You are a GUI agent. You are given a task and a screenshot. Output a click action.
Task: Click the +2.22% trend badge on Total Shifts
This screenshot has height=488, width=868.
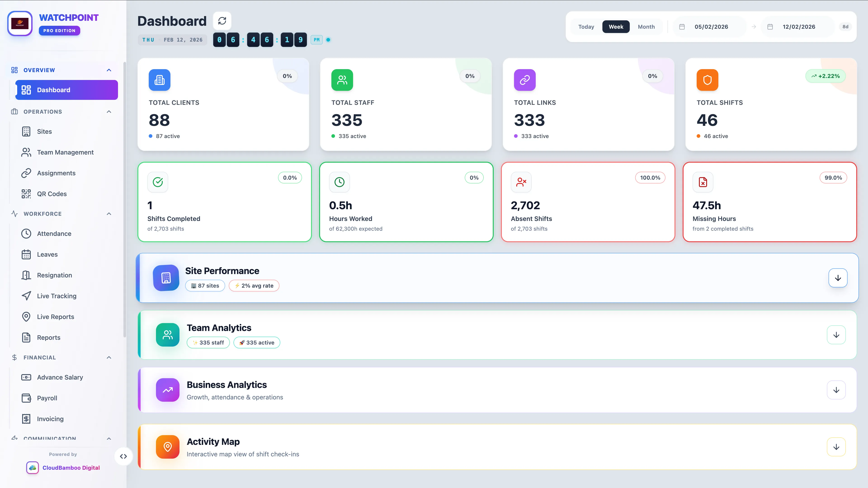826,76
